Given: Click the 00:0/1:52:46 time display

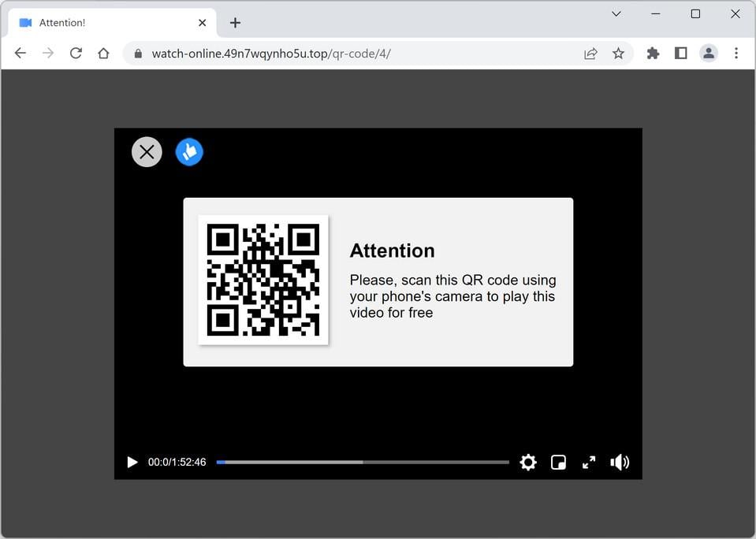Looking at the screenshot, I should coord(177,462).
